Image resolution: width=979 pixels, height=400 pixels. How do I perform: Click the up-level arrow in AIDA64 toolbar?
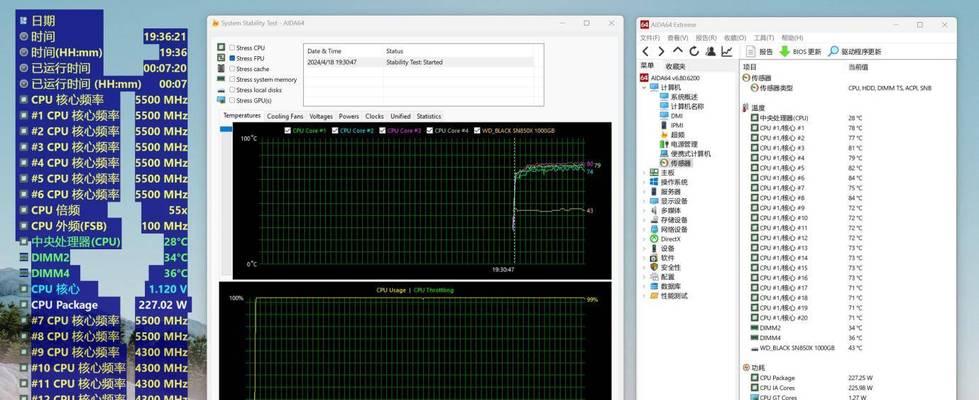coord(677,52)
